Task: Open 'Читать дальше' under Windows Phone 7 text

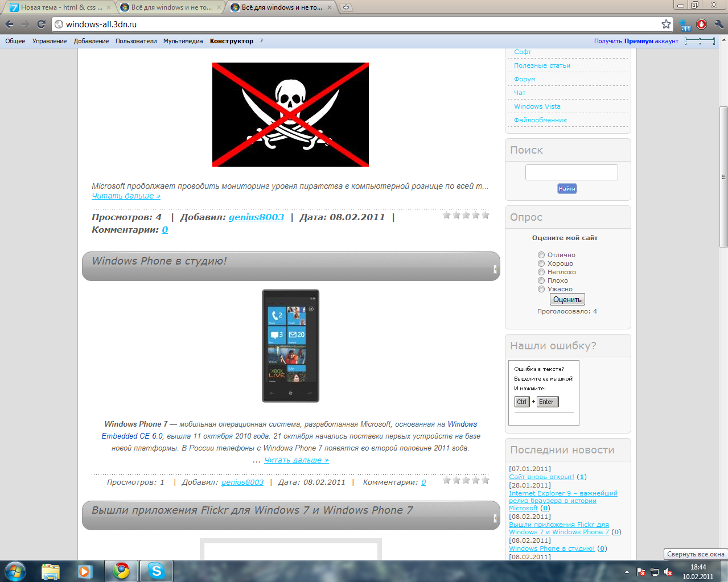Action: tap(297, 460)
